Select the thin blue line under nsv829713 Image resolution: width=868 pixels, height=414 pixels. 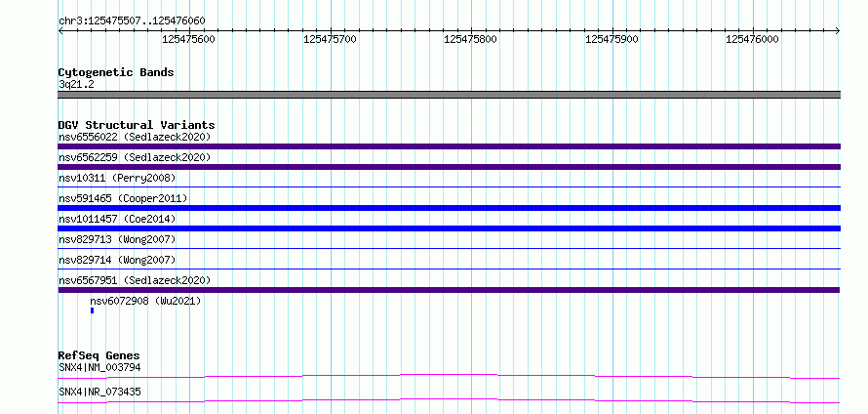pyautogui.click(x=449, y=249)
